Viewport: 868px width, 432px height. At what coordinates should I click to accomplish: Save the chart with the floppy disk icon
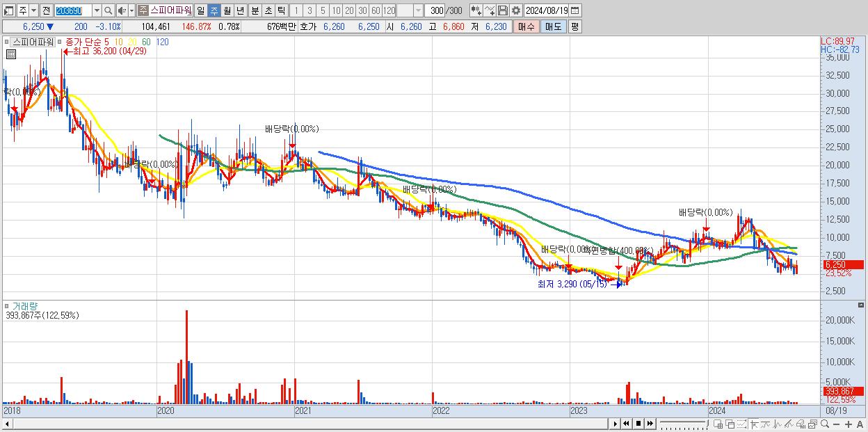503,10
